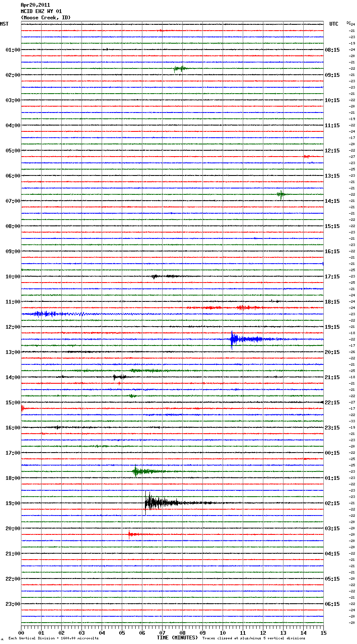Image resolution: width=357 pixels, height=644 pixels.
Task: Click the 19:00 MST hour label
Action: (x=13, y=503)
